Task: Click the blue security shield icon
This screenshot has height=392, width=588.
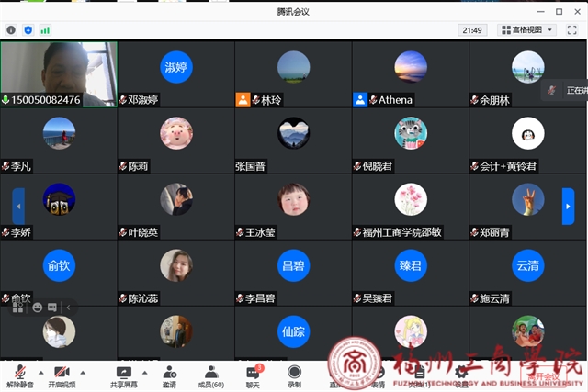Action: (x=28, y=30)
